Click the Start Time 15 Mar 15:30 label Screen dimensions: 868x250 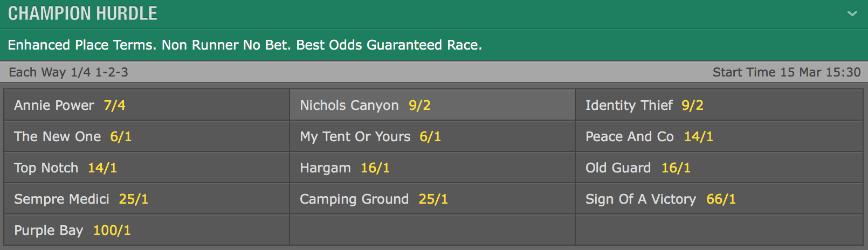coord(787,72)
